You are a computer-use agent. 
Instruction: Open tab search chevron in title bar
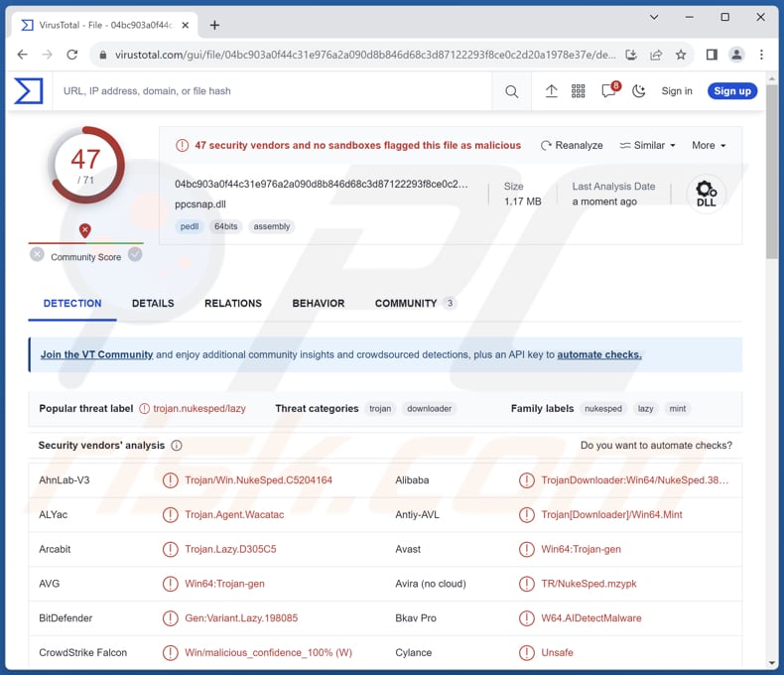click(x=654, y=18)
